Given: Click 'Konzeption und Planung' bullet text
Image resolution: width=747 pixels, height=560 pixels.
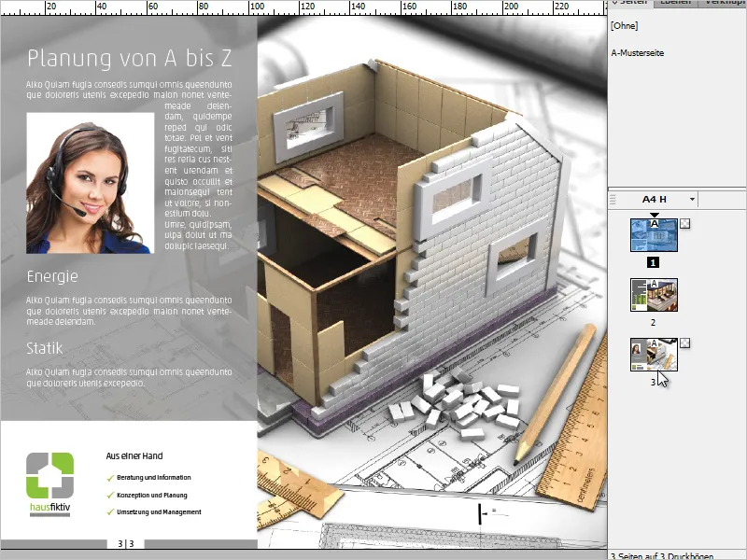Looking at the screenshot, I should tap(152, 495).
